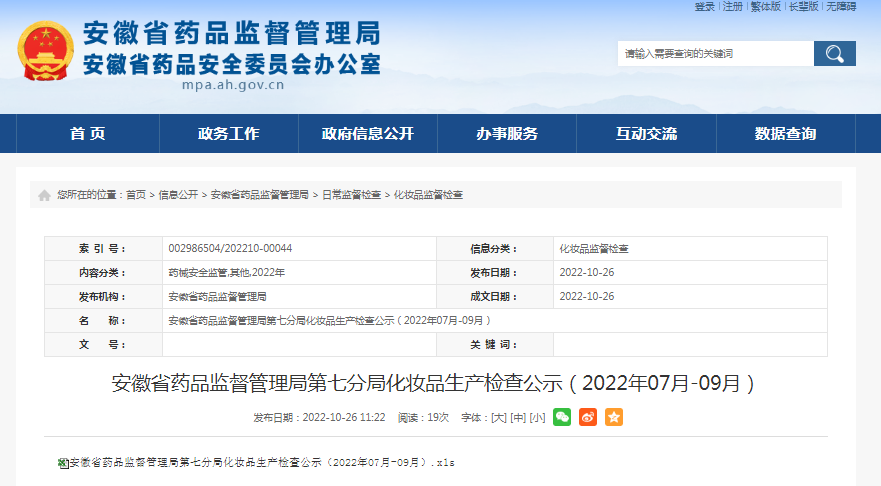Go to 安徽省药品监督管理局 in the breadcrumb

260,195
